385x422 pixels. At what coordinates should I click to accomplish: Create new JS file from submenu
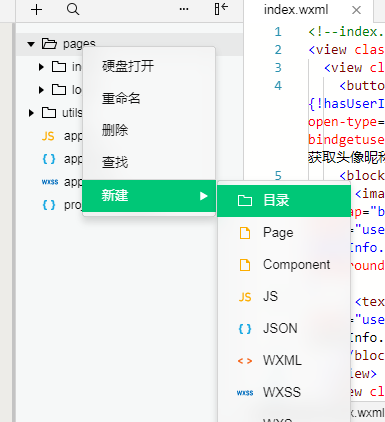284,297
